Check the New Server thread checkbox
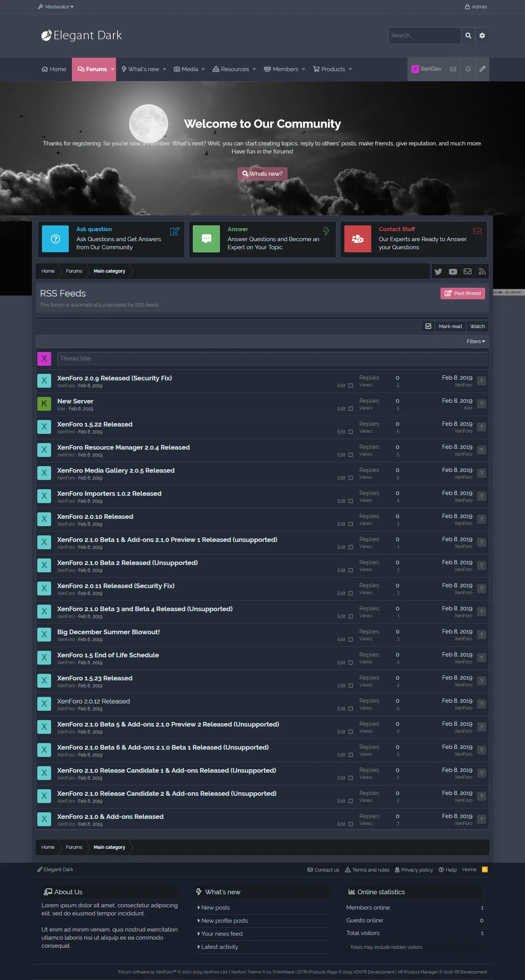The height and width of the screenshot is (980, 525). [x=351, y=409]
